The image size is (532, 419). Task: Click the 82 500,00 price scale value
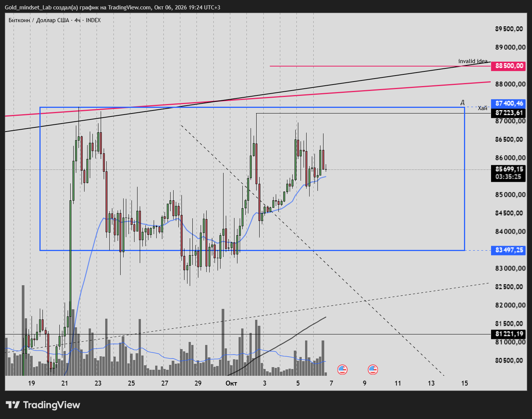point(509,287)
